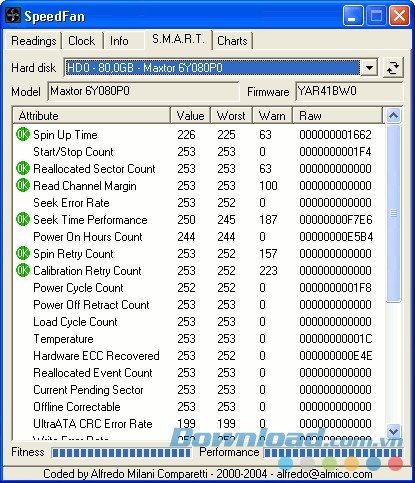Click the SpeedFan fan icon in the title bar
Image resolution: width=415 pixels, height=483 pixels.
[x=13, y=16]
